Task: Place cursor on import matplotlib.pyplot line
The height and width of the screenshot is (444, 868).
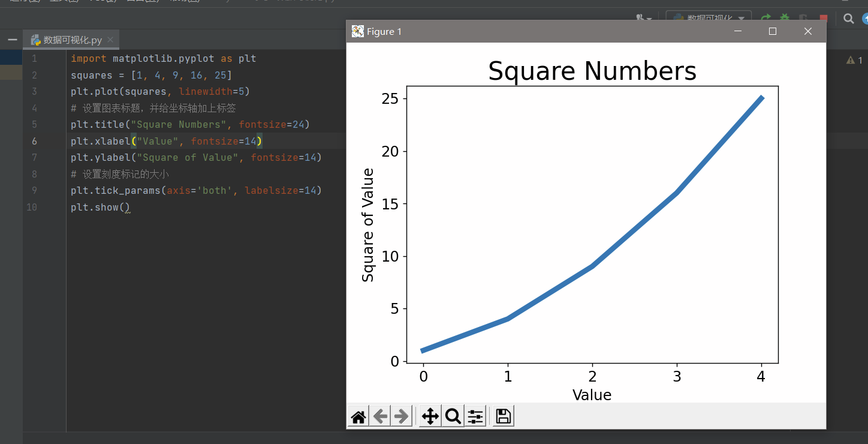Action: click(163, 59)
